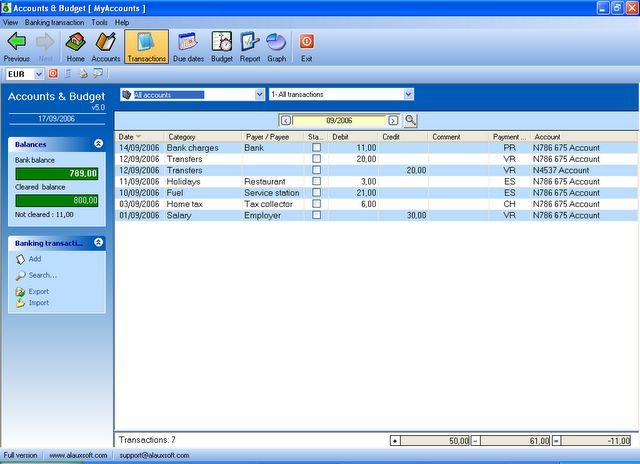The height and width of the screenshot is (464, 640).
Task: Open the Home toolbar icon
Action: click(x=75, y=46)
